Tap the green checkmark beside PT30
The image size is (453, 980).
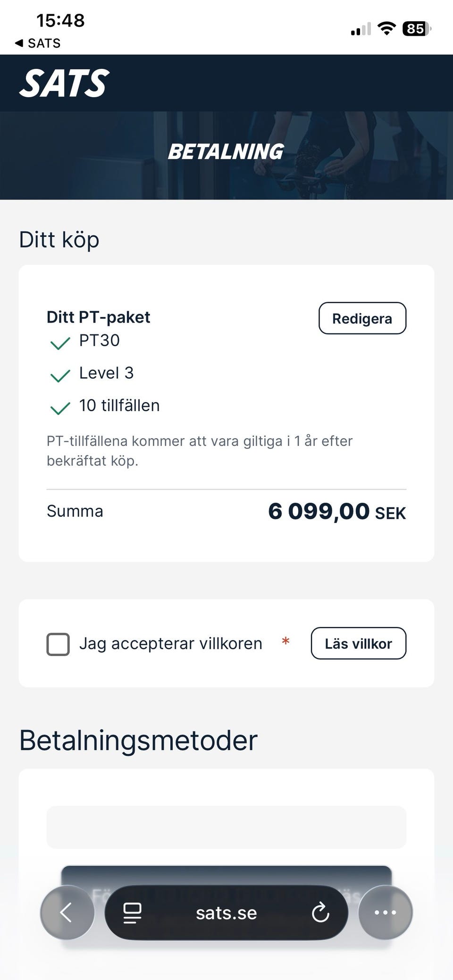coord(60,342)
